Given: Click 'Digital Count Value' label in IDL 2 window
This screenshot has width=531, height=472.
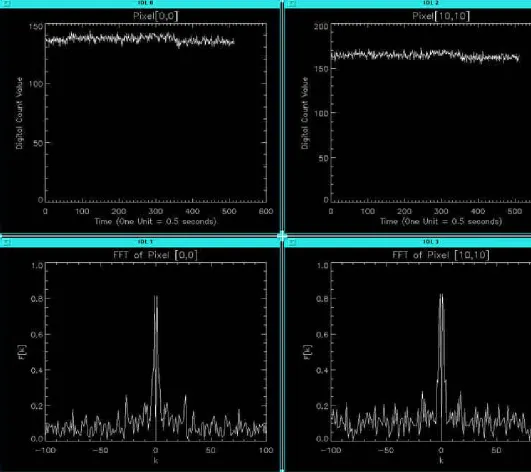Looking at the screenshot, I should click(x=305, y=113).
